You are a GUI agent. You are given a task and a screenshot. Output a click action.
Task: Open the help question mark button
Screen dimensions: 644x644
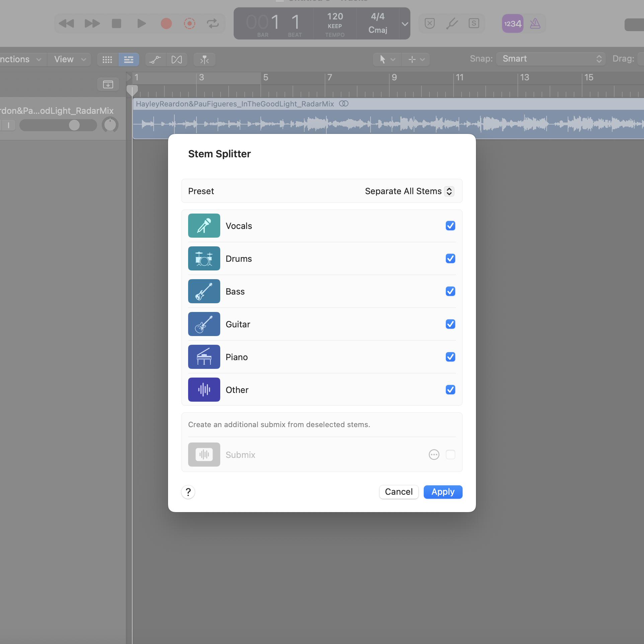(x=188, y=492)
